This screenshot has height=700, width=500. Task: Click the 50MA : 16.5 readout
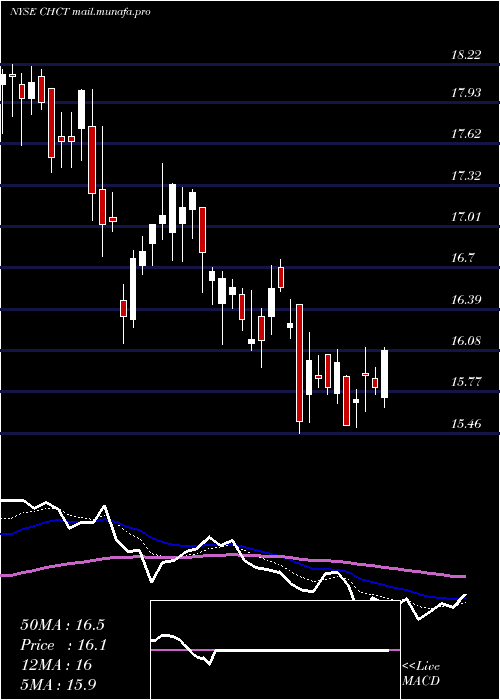point(62,625)
